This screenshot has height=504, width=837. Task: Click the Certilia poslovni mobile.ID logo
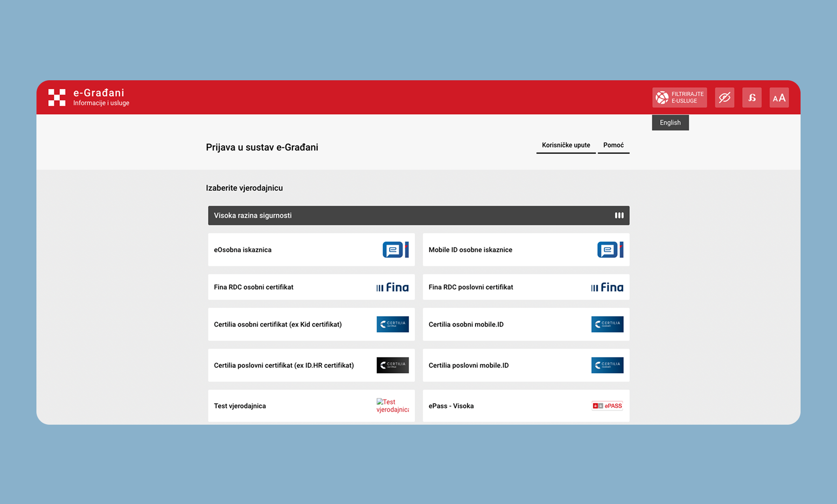[x=607, y=365]
